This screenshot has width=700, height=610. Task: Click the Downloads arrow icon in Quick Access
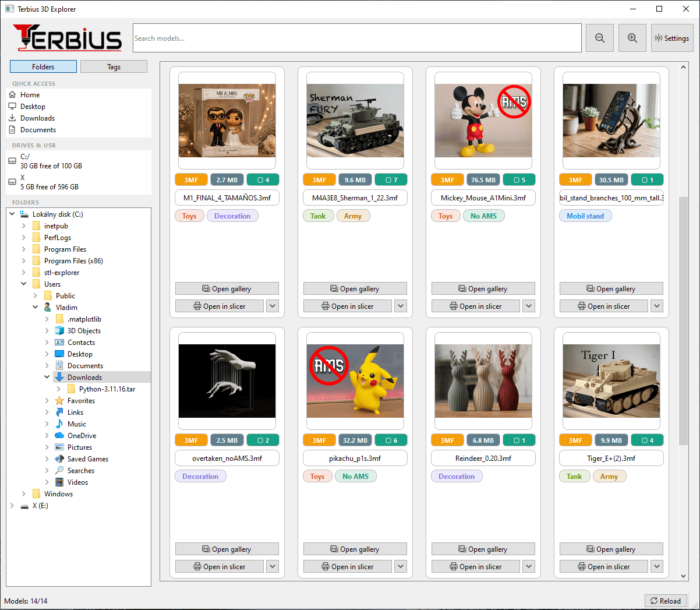[x=12, y=118]
